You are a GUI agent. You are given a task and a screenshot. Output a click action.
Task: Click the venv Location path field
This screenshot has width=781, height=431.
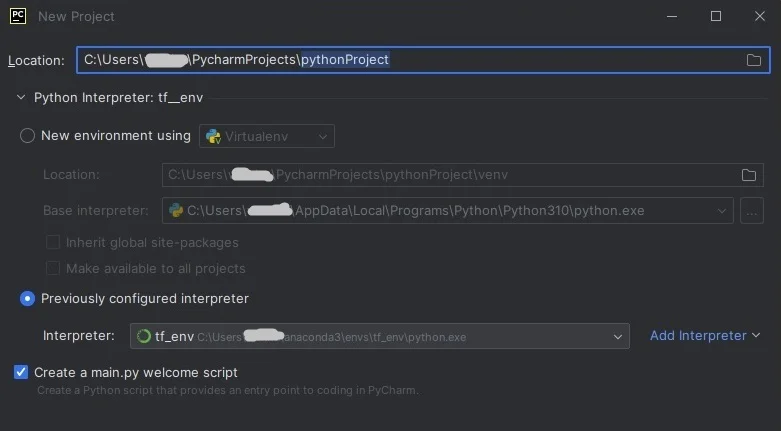(x=450, y=175)
